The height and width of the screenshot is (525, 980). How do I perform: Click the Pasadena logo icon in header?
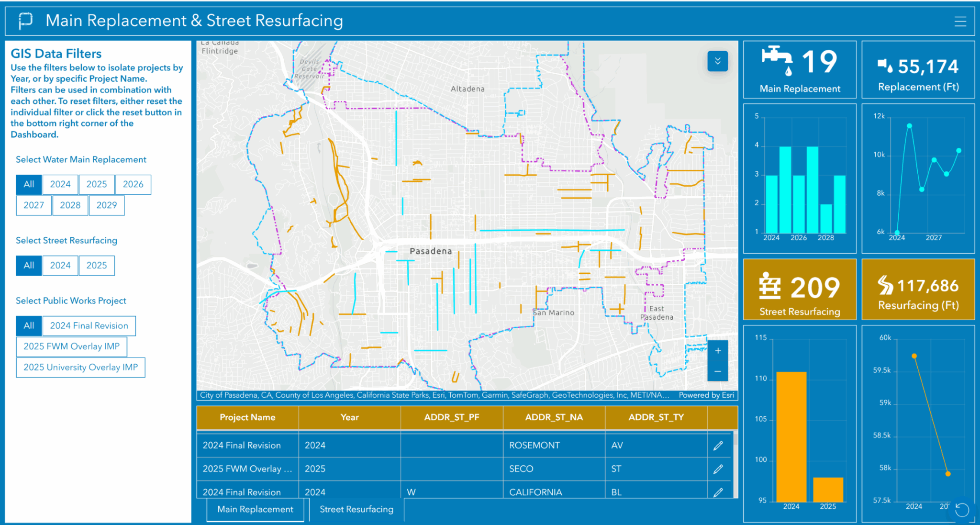[25, 21]
